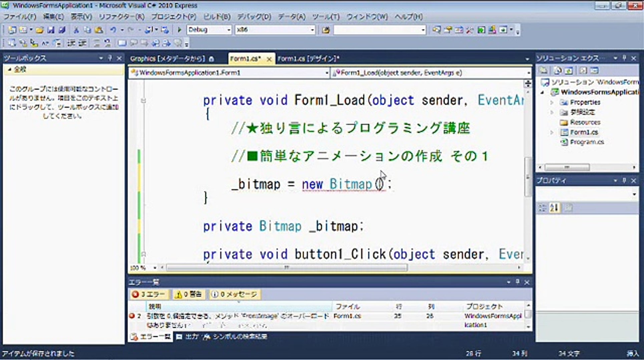Open the ビルド(B) menu
Viewport: 644px width, 360px height.
pos(217,17)
